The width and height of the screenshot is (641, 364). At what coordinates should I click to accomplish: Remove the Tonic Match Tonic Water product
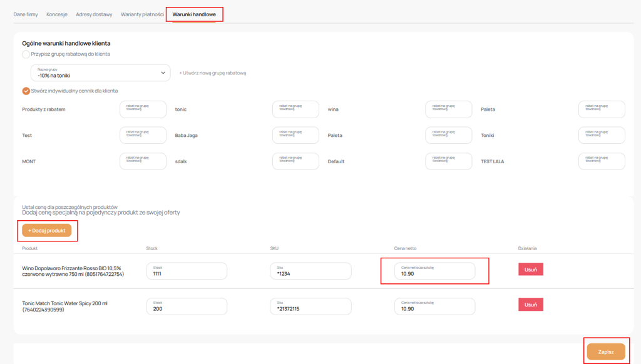coord(530,305)
